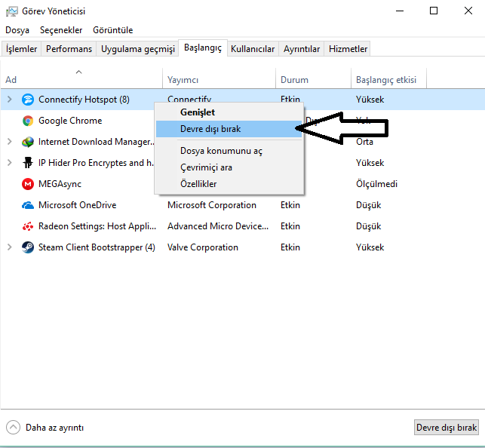Switch to the Ayrıntılar tab

tap(302, 49)
